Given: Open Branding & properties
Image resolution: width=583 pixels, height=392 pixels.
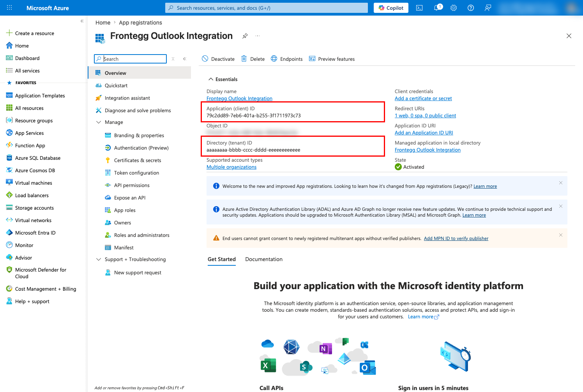Looking at the screenshot, I should point(140,135).
